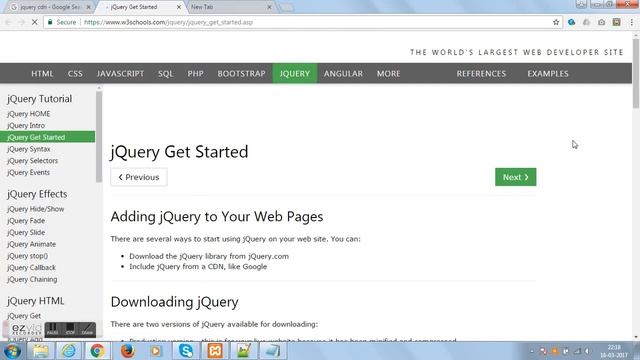
Task: Open jQuery Intro in sidebar
Action: tap(26, 126)
